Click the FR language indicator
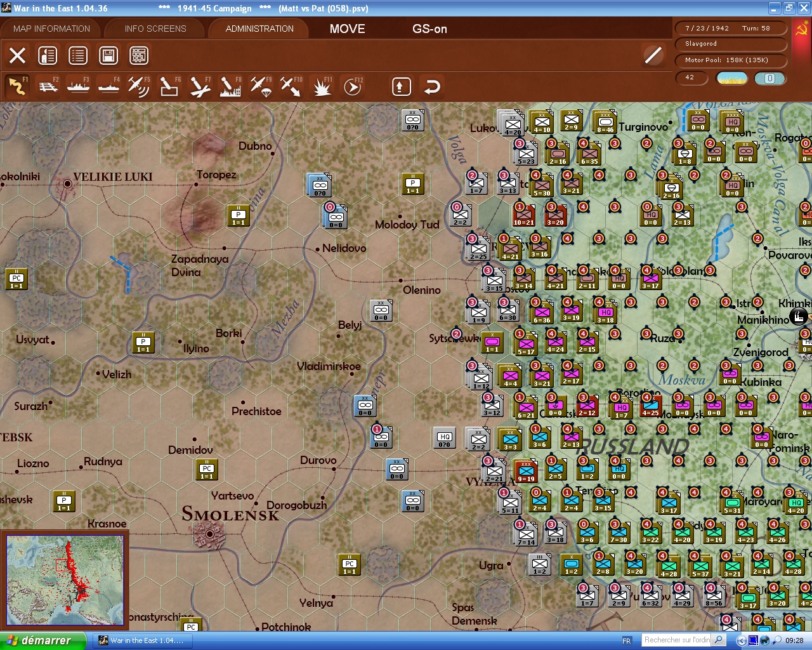Viewport: 812px width, 650px height. (x=627, y=640)
